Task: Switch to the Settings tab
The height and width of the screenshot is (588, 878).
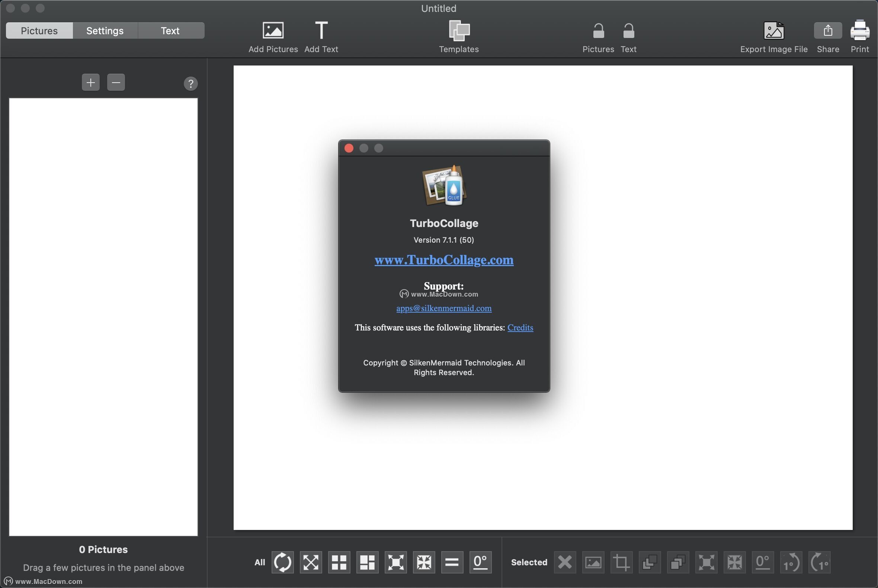Action: (105, 31)
